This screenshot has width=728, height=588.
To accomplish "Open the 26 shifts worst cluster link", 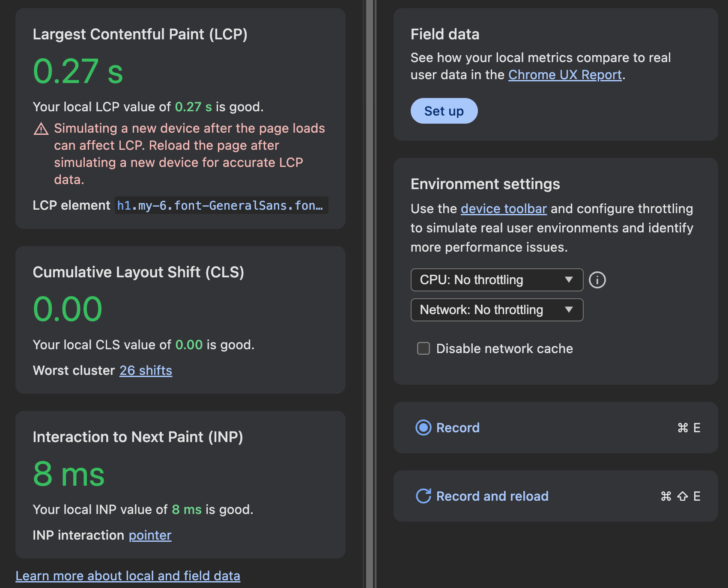I will [146, 371].
